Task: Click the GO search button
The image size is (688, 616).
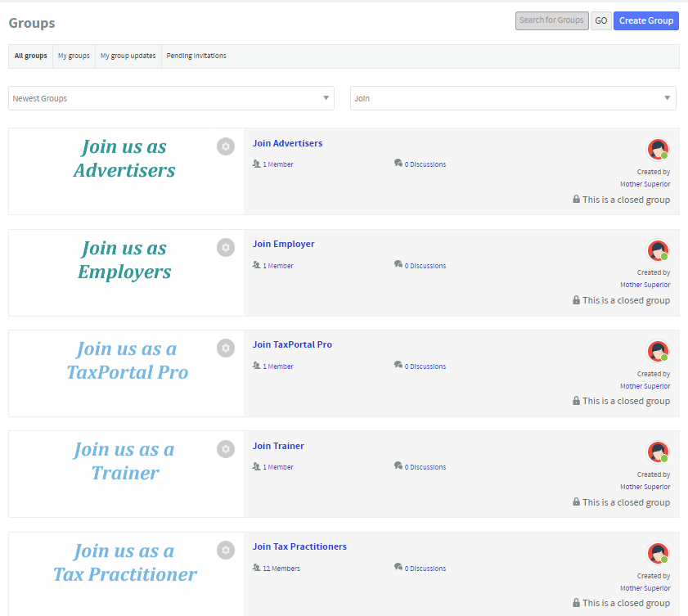Action: coord(600,20)
